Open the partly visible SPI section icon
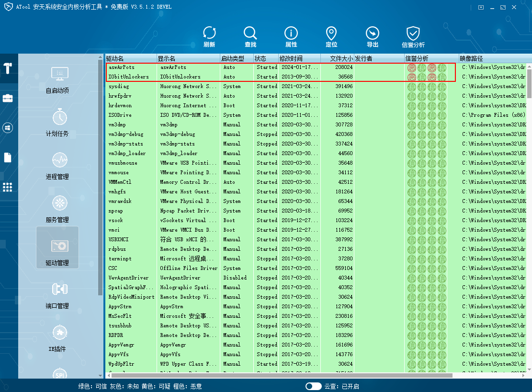532x392 pixels. pyautogui.click(x=60, y=373)
